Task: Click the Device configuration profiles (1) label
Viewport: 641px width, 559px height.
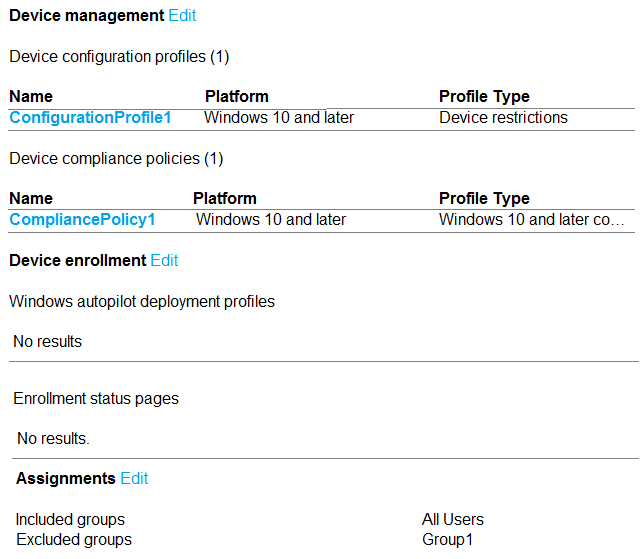Action: click(x=119, y=57)
